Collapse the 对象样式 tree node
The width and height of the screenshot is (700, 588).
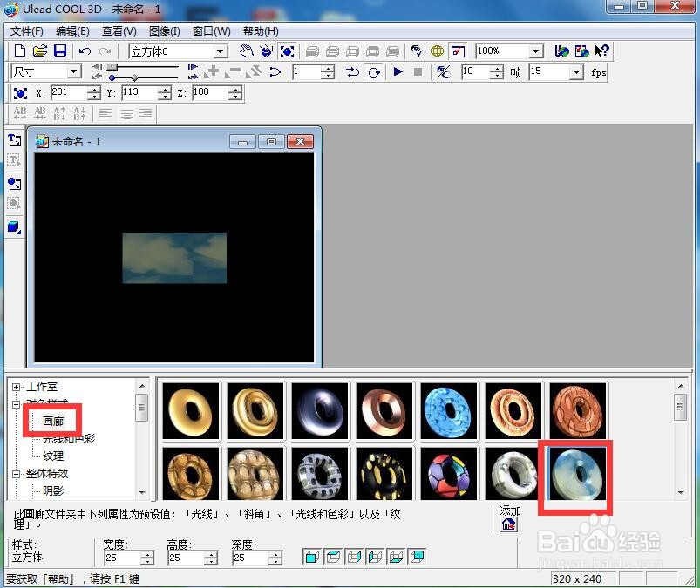16,404
